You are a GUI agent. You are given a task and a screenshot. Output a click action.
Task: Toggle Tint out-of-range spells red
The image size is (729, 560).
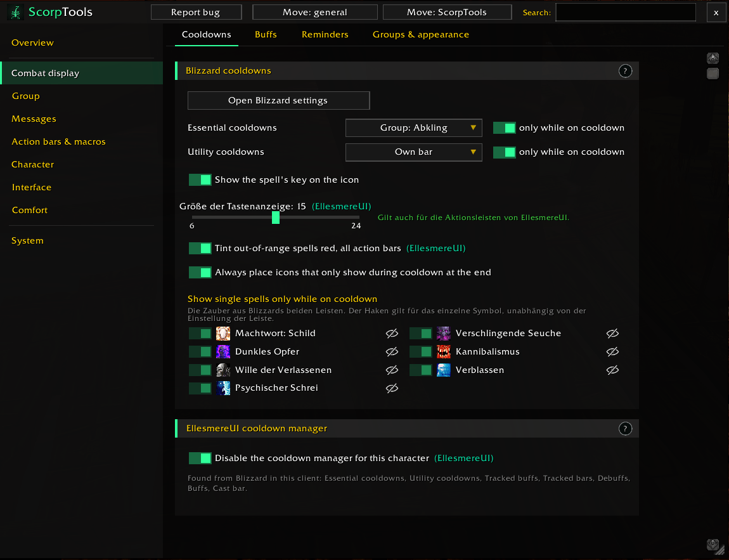pos(200,249)
